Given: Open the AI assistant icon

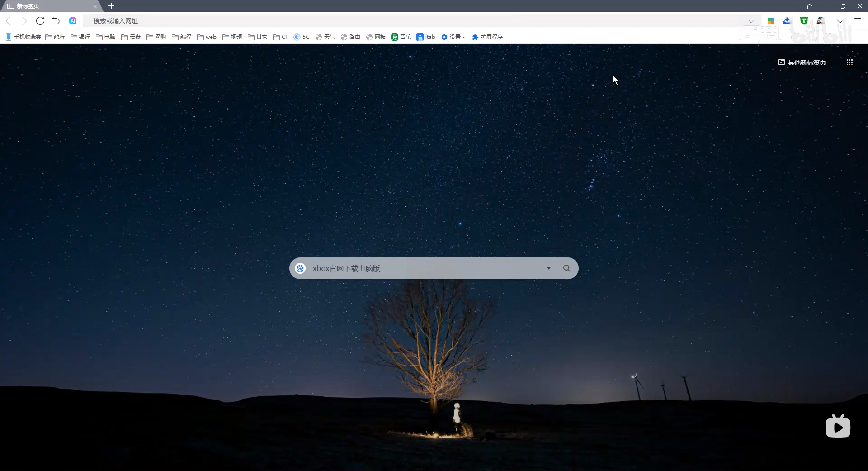Looking at the screenshot, I should tap(73, 21).
